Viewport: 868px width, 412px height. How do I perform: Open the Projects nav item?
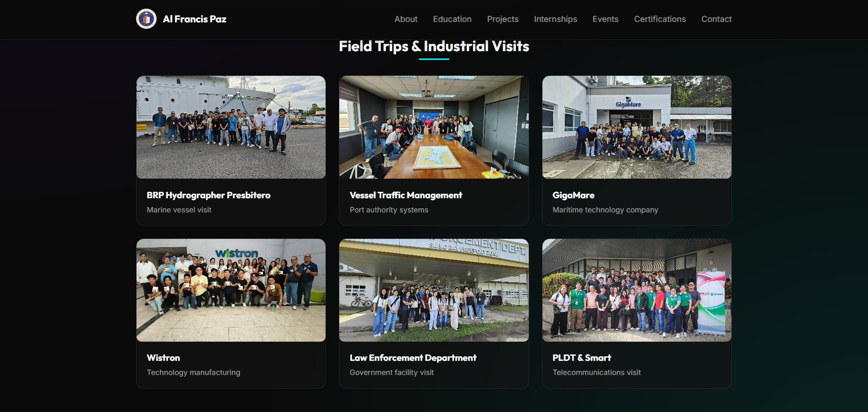tap(503, 19)
